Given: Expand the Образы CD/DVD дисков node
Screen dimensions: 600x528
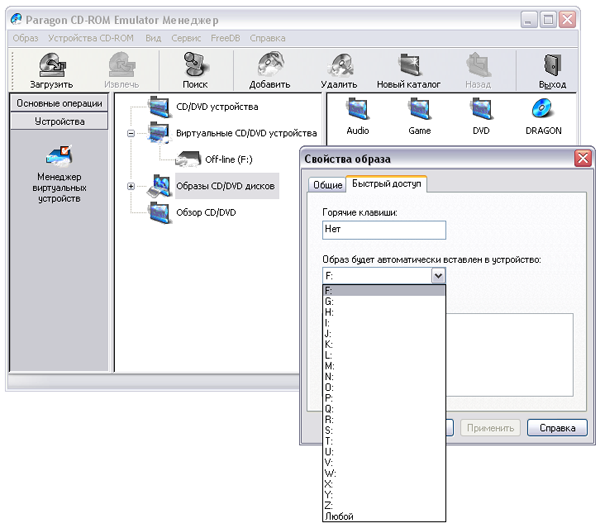Looking at the screenshot, I should pos(131,186).
